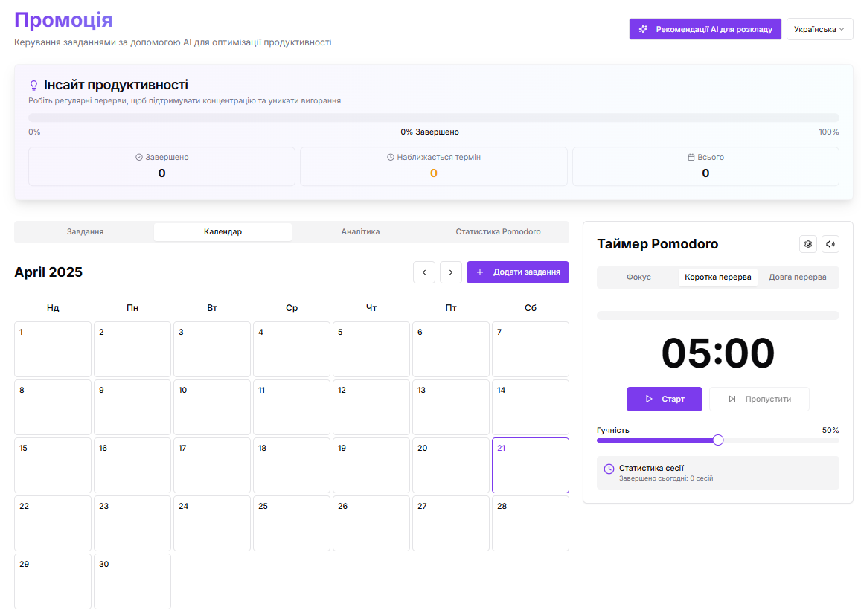Switch to the Завдання tab

coord(85,232)
